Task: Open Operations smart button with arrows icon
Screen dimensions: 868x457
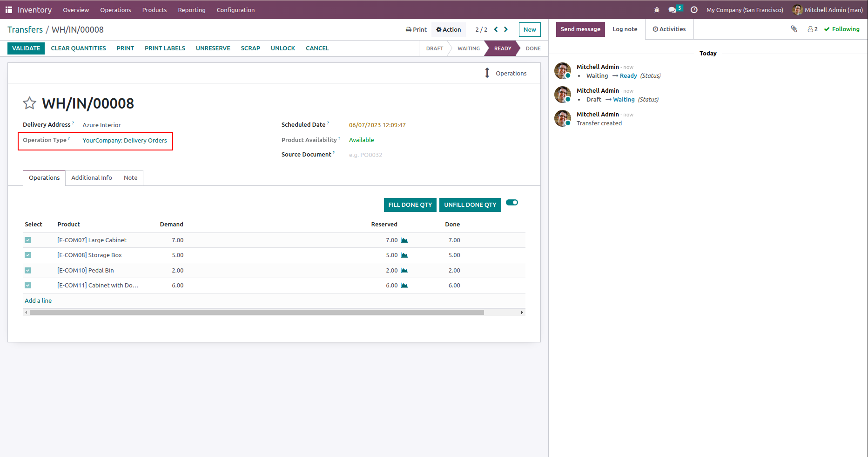Action: tap(507, 73)
